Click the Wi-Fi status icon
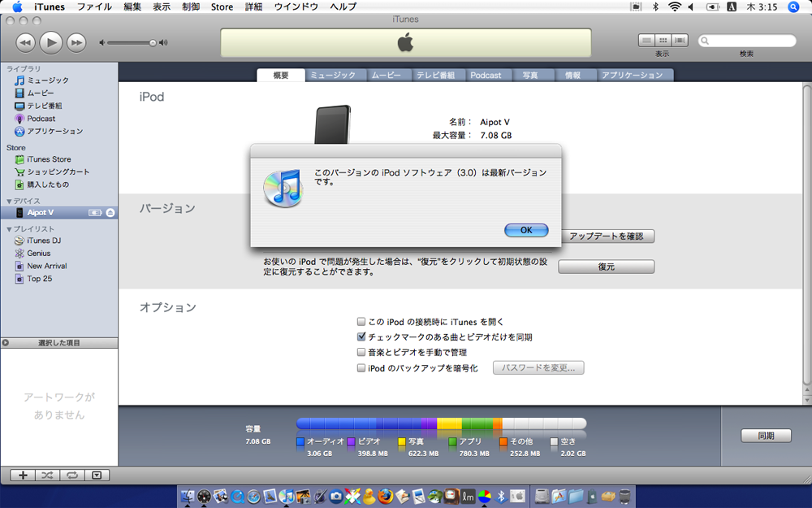812x508 pixels. click(x=674, y=7)
